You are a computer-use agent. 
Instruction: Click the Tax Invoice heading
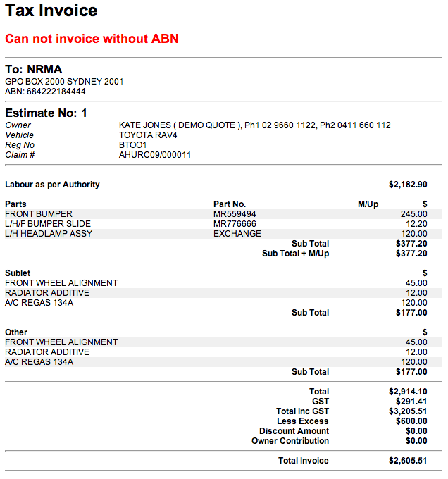pos(51,11)
